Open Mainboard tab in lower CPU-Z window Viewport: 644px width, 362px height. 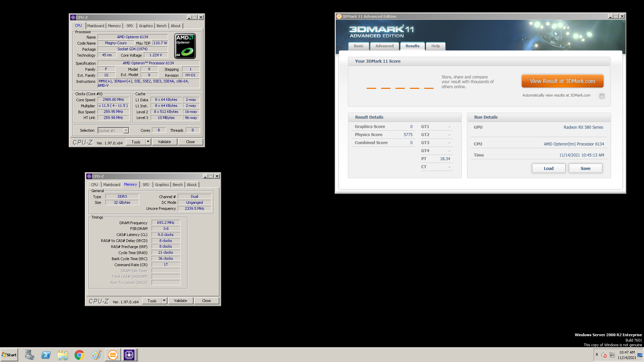pos(112,185)
